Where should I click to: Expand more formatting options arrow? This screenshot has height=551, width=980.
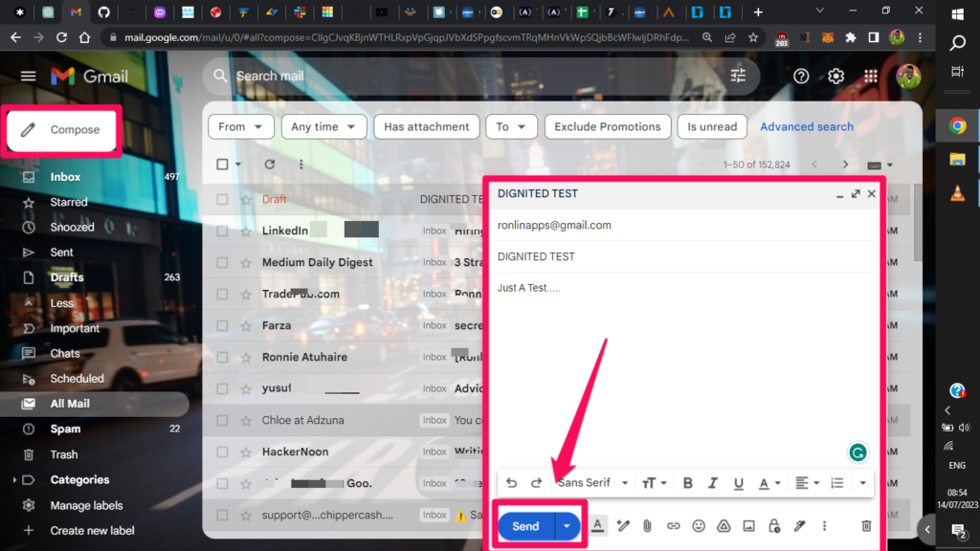862,483
